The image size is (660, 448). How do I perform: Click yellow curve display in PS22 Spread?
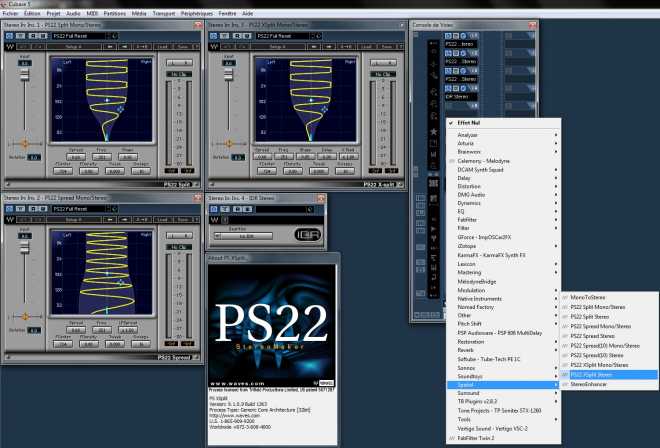(101, 273)
